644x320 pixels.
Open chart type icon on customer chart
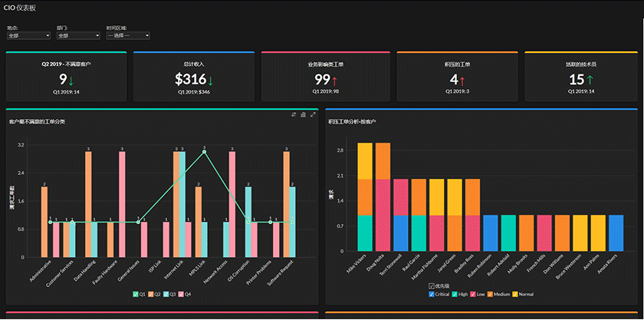click(x=303, y=115)
